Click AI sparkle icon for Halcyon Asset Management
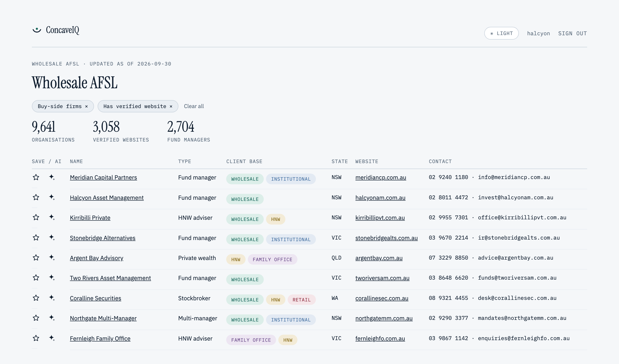 (x=52, y=197)
